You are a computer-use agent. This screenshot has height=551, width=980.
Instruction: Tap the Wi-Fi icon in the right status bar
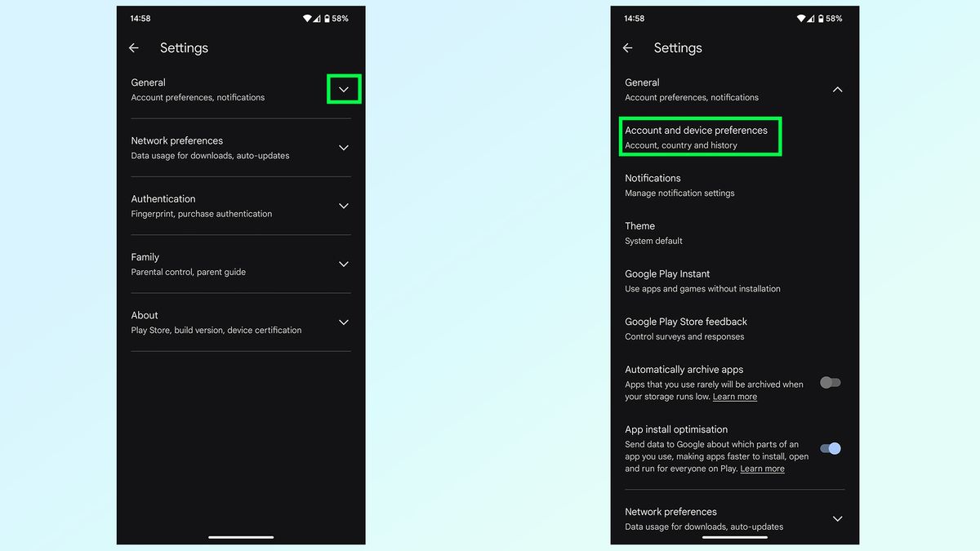801,18
